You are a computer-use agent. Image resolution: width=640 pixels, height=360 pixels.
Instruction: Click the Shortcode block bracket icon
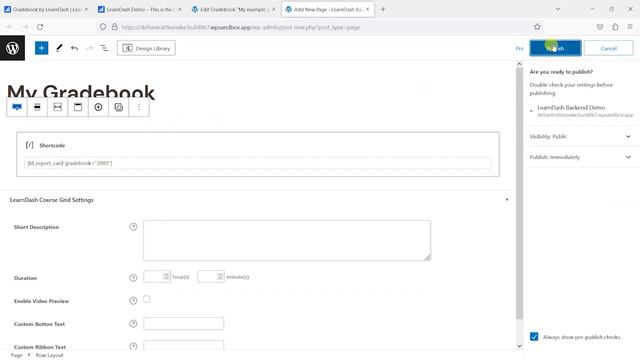click(29, 145)
